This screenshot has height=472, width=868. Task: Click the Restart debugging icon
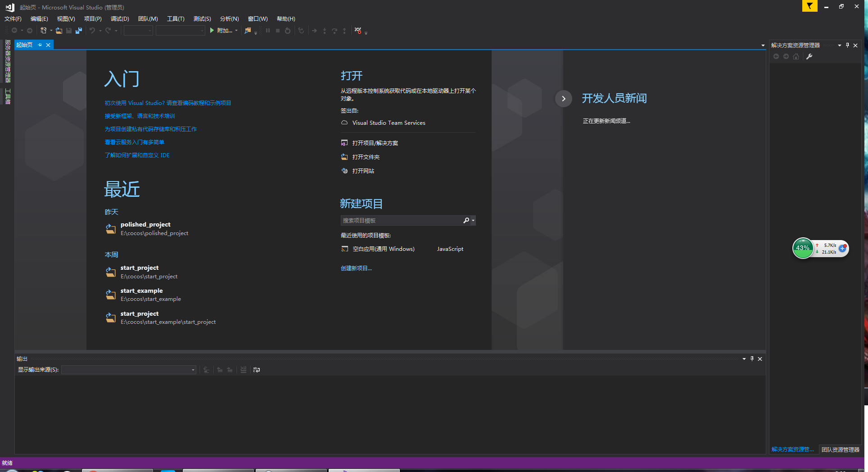(x=288, y=31)
